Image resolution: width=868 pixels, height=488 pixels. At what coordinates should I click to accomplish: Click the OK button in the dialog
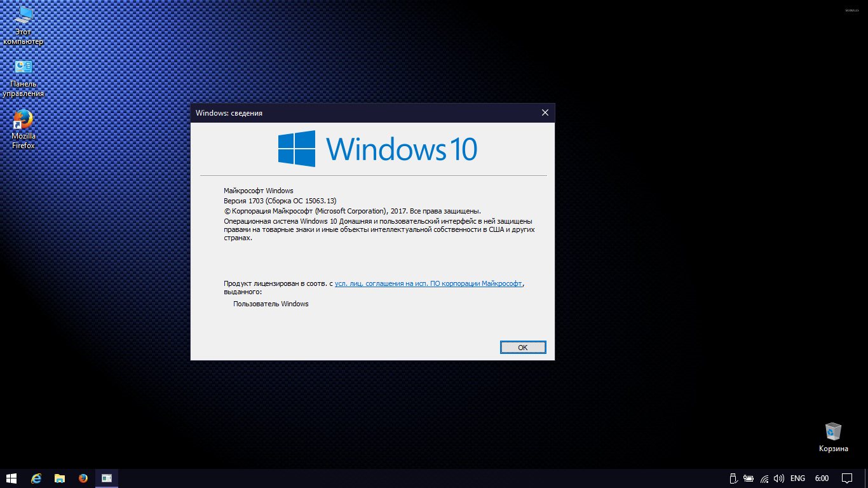click(522, 347)
